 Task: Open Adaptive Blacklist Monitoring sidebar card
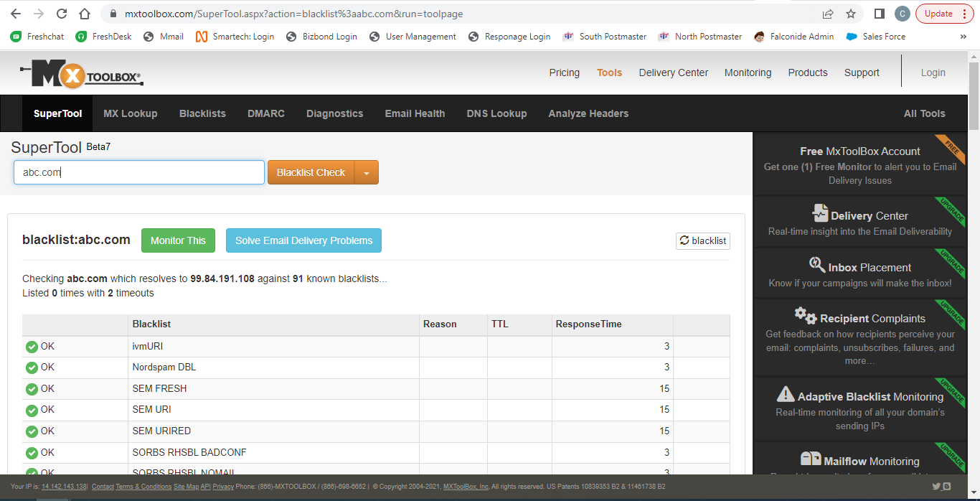tap(860, 409)
